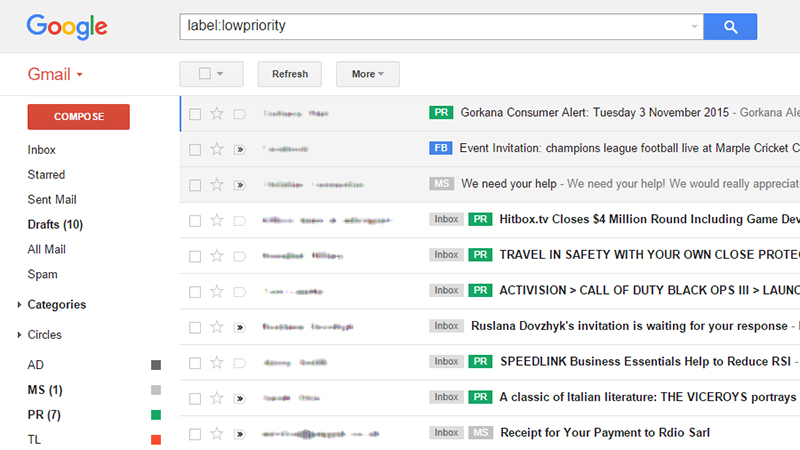Select the Italian literature email checkbox

point(195,398)
